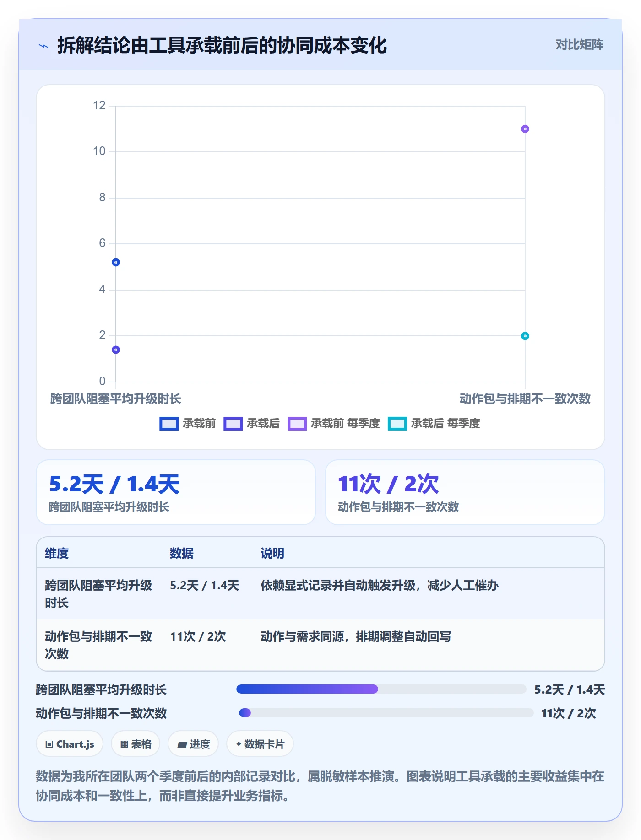Click the 跨团队阻塞平均升级时长 progress bar

tap(381, 689)
